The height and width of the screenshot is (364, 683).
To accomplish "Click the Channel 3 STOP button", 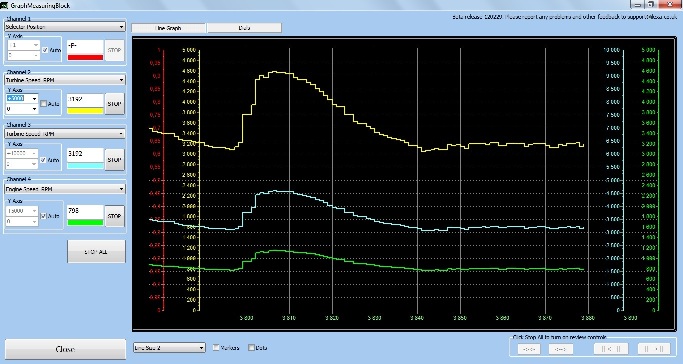I will [115, 160].
